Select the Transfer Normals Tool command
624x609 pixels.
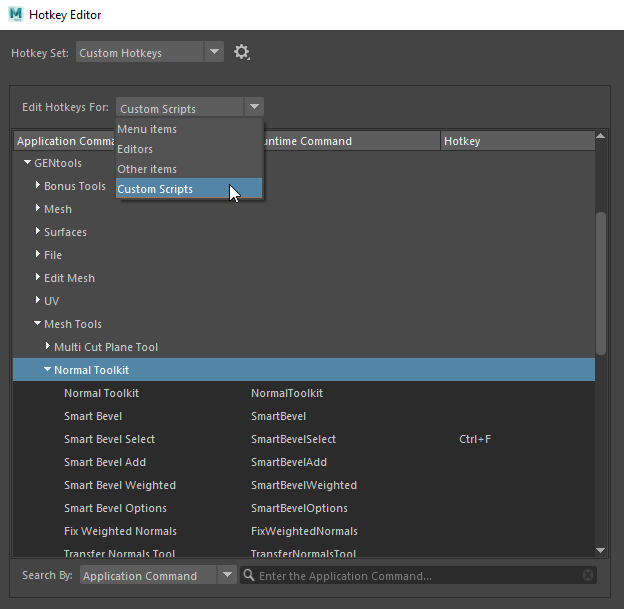click(304, 551)
